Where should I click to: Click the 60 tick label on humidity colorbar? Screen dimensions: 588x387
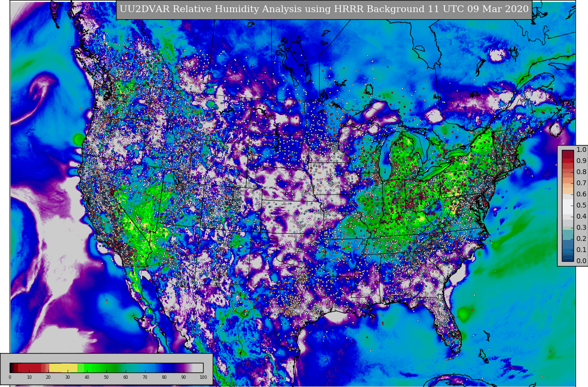(126, 377)
